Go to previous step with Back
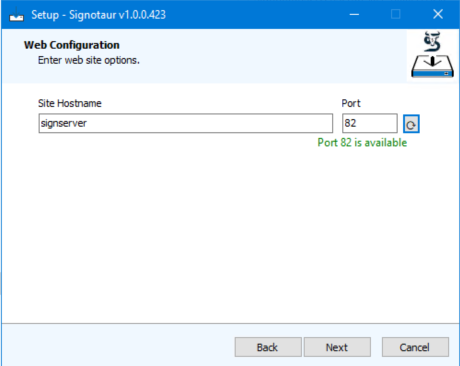The width and height of the screenshot is (460, 366). pos(268,347)
